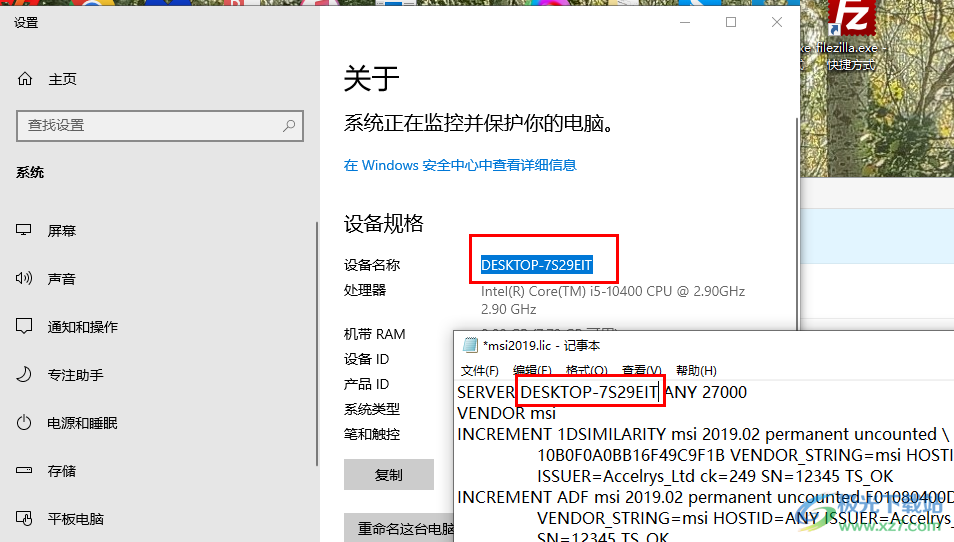Click the device name DESKTOP-7S29EIT in Settings
The width and height of the screenshot is (954, 542).
click(537, 265)
